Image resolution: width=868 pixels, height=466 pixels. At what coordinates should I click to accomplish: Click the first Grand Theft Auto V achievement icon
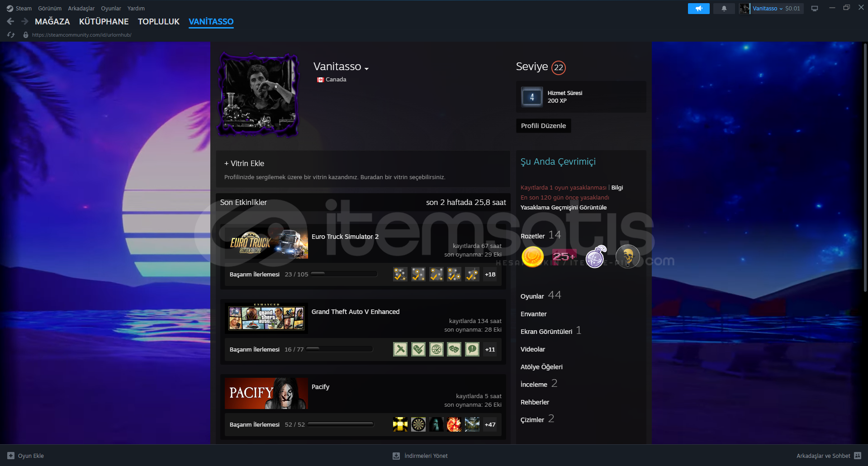pyautogui.click(x=400, y=349)
